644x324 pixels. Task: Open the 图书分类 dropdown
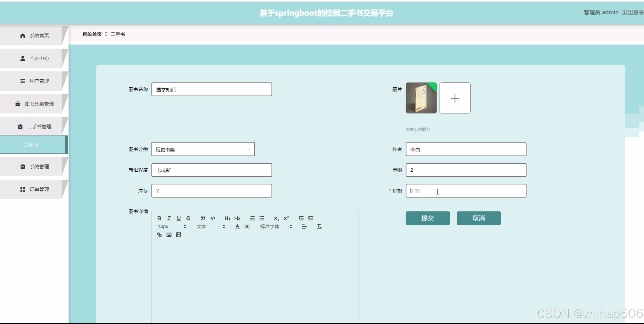pyautogui.click(x=203, y=149)
